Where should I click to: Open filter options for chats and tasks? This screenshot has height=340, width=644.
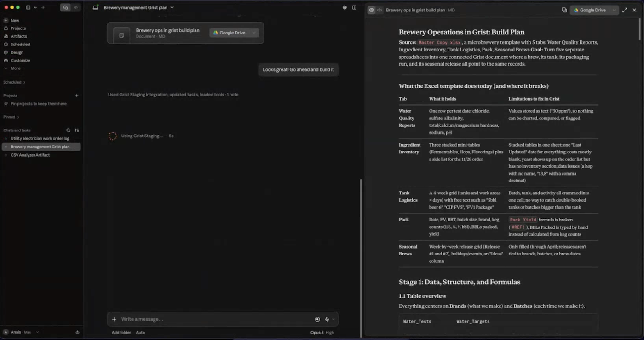(x=77, y=130)
